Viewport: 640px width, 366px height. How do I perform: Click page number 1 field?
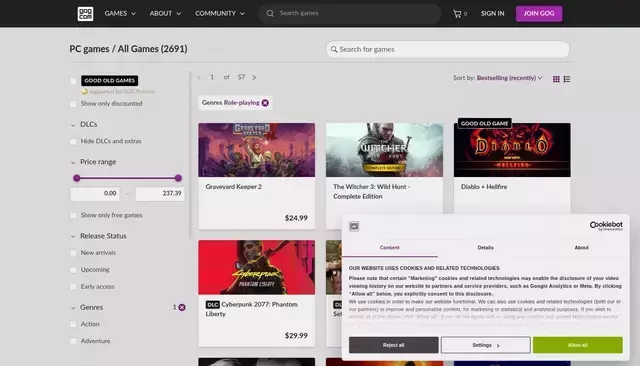(x=212, y=77)
